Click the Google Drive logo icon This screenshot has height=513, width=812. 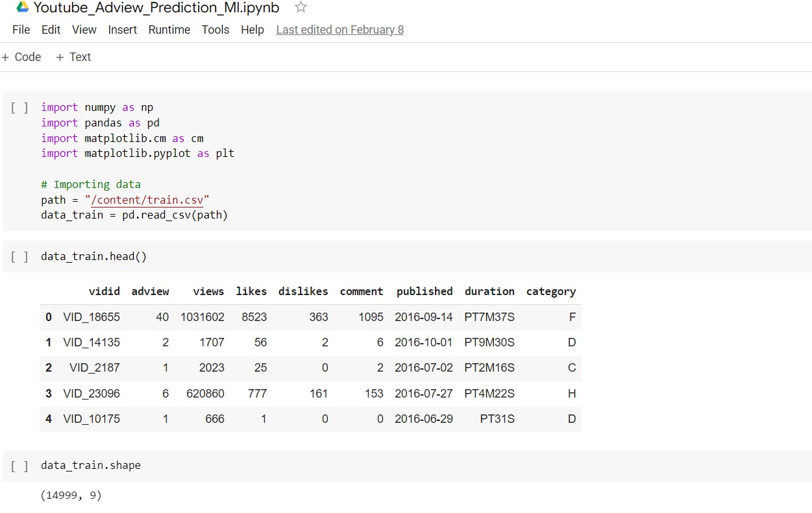point(23,7)
